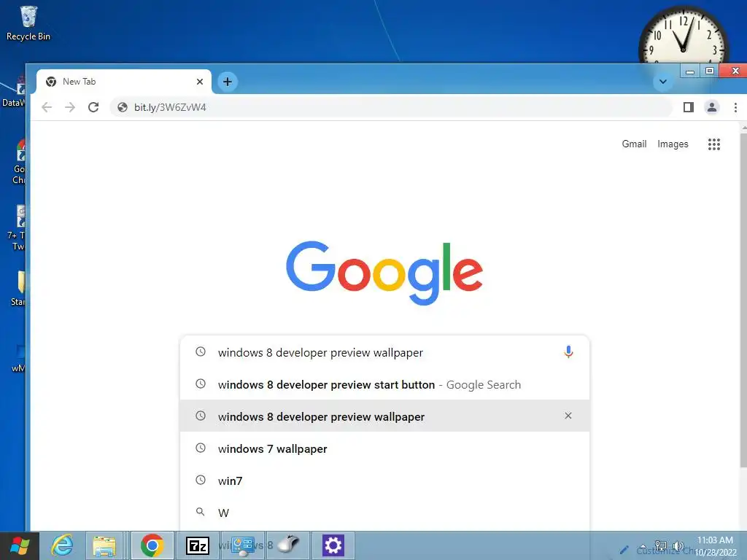Image resolution: width=747 pixels, height=560 pixels.
Task: Click the clock icon beside win7 suggestion
Action: pyautogui.click(x=201, y=480)
